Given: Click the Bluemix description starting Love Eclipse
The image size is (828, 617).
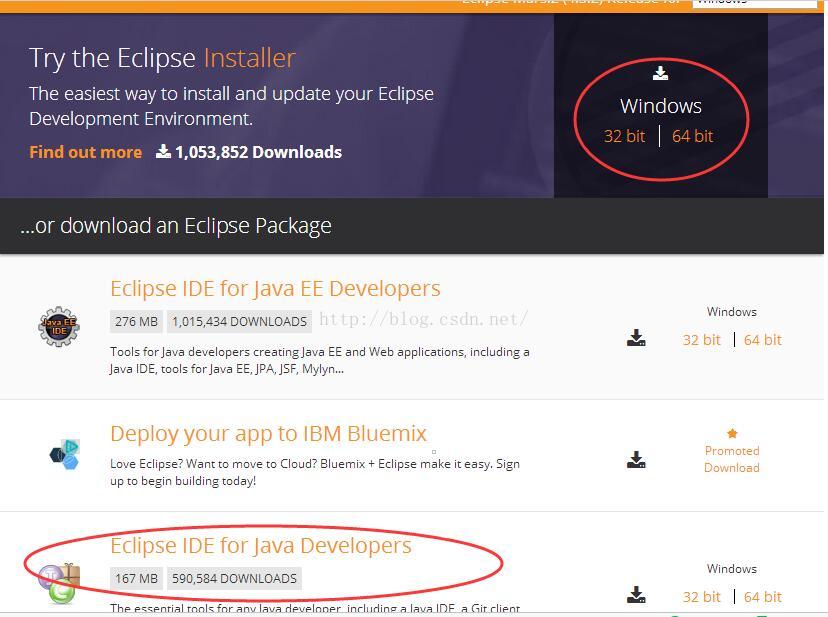Looking at the screenshot, I should coord(315,472).
